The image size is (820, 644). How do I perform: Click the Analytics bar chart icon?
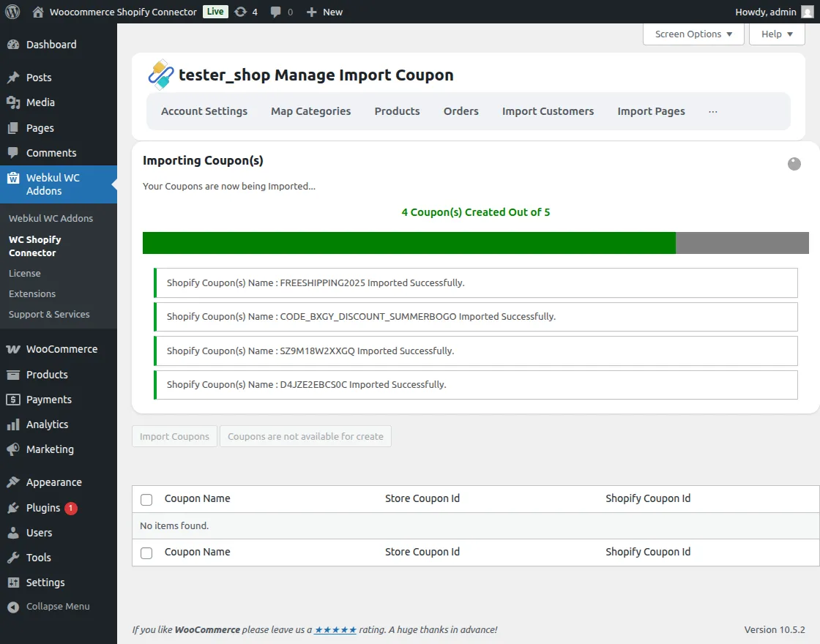(13, 424)
